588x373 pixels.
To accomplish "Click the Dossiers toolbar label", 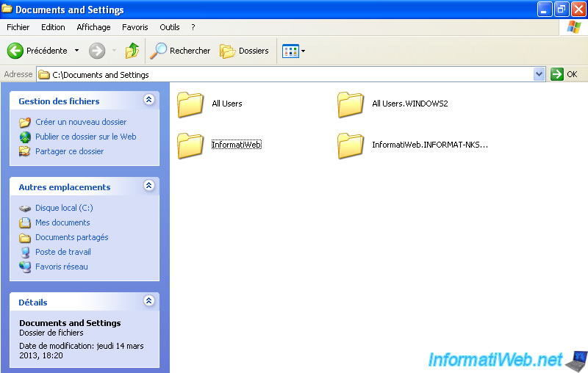I will [254, 51].
